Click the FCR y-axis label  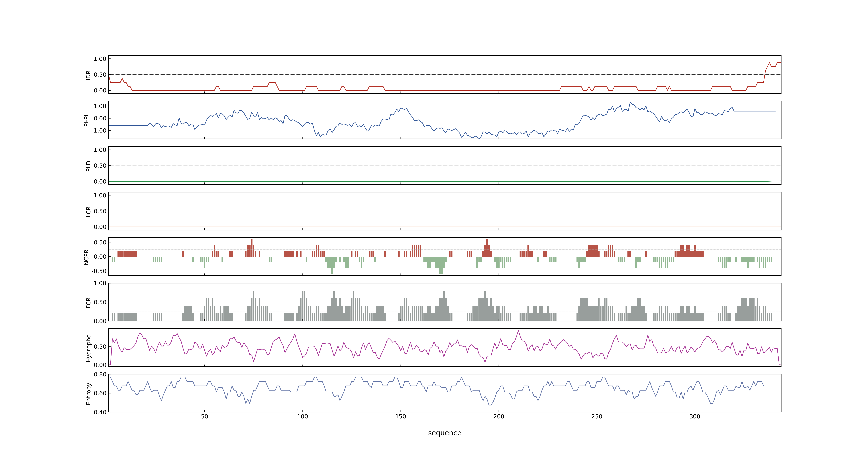click(x=88, y=302)
